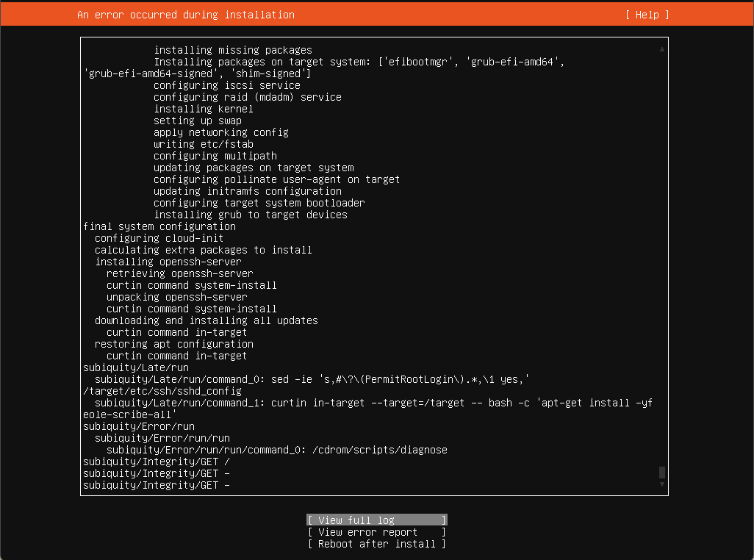Click the 'final system configuration' log heading
The width and height of the screenshot is (754, 560).
159,226
